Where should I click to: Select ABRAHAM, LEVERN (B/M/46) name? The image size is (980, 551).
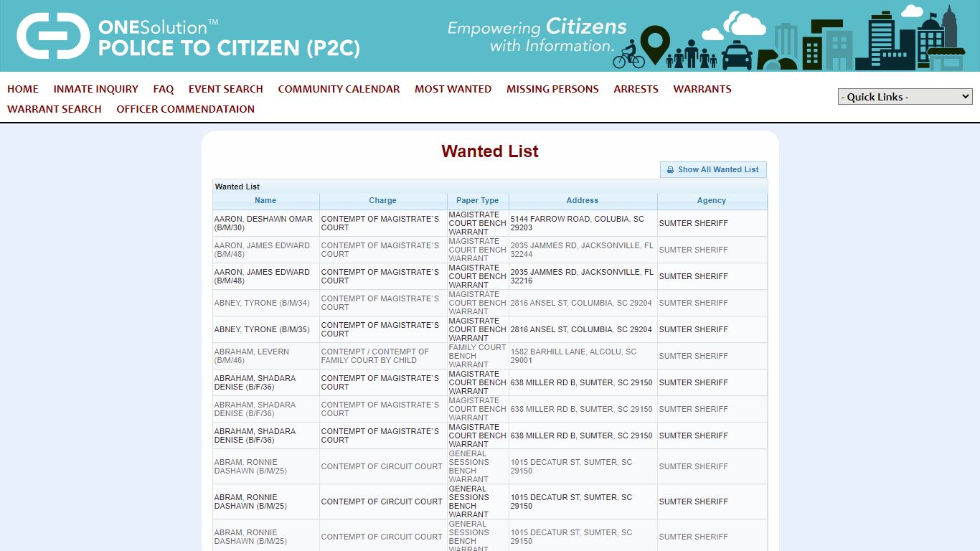(x=252, y=356)
